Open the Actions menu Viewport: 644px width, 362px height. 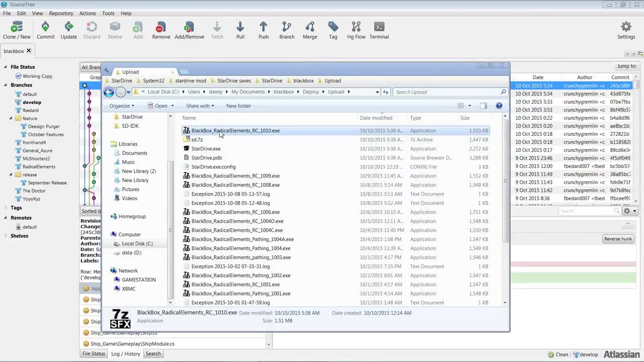click(x=88, y=13)
